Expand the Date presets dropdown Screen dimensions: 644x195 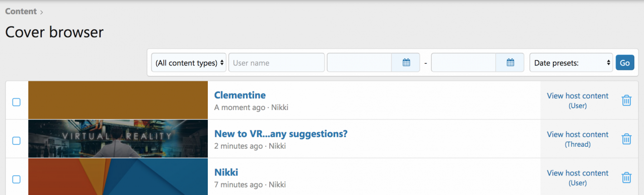tap(571, 63)
